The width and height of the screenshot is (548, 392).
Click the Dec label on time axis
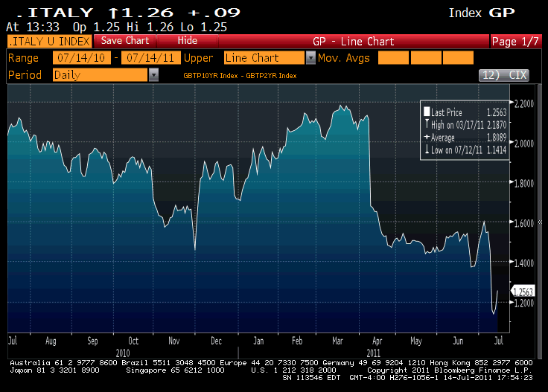click(x=216, y=341)
